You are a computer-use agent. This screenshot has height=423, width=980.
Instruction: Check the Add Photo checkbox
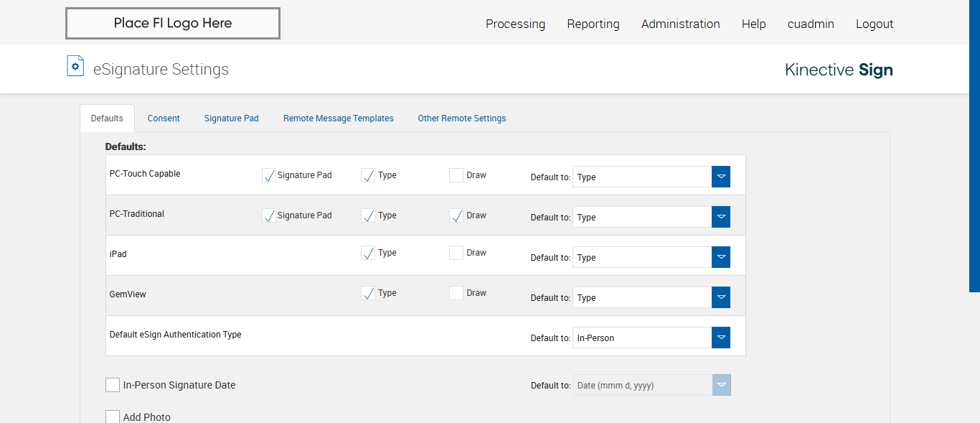pos(113,417)
